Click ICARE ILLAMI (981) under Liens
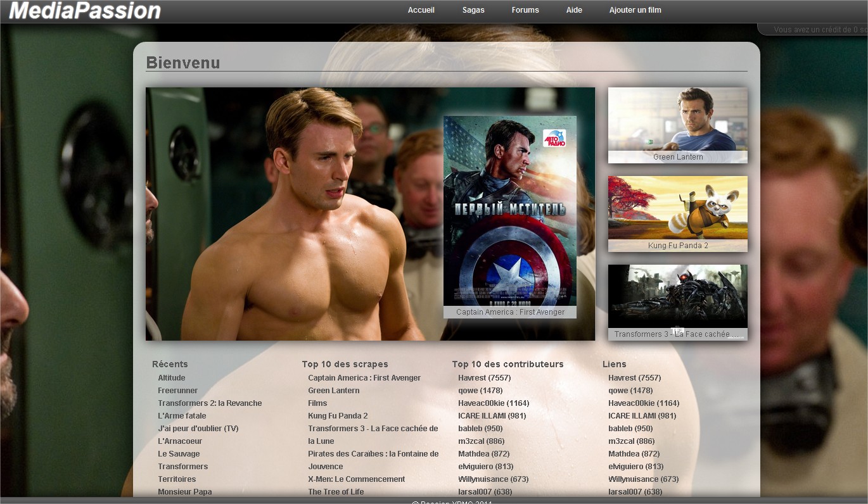The width and height of the screenshot is (868, 504). [x=642, y=416]
